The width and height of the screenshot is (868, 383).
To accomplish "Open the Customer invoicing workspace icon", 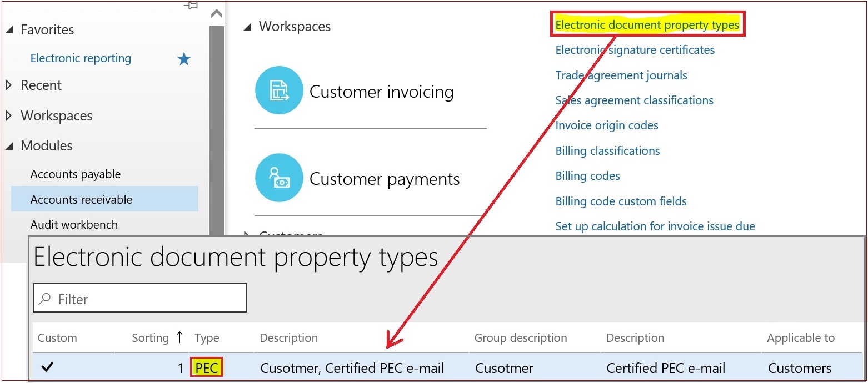I will pos(279,90).
